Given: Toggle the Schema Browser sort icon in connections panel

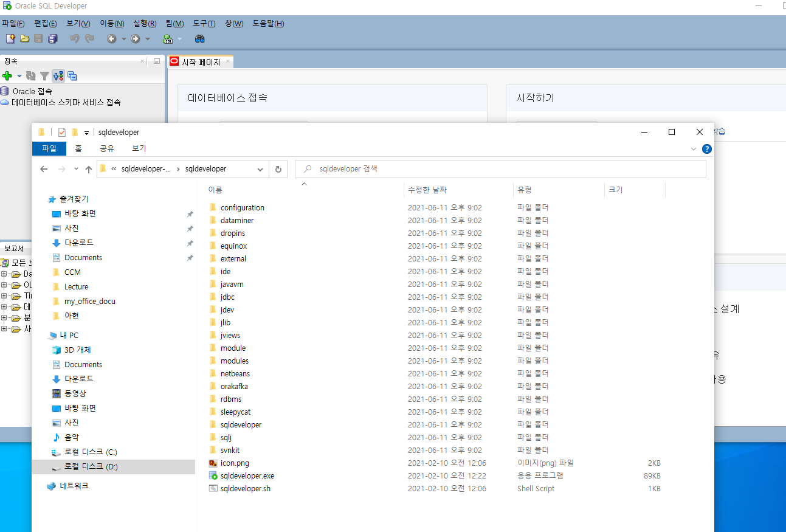Looking at the screenshot, I should click(58, 76).
